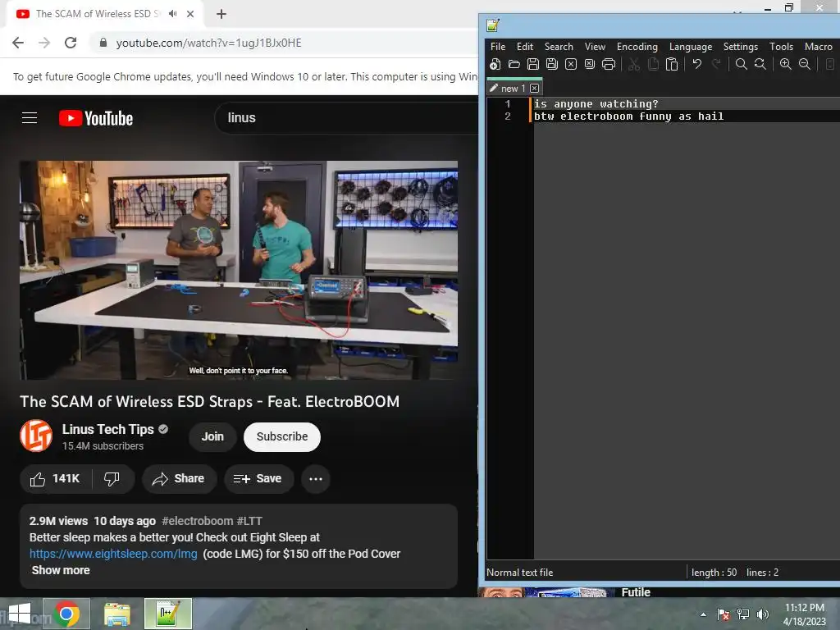The image size is (840, 630).
Task: Click the Save All icon in Notepad++
Action: pos(552,64)
